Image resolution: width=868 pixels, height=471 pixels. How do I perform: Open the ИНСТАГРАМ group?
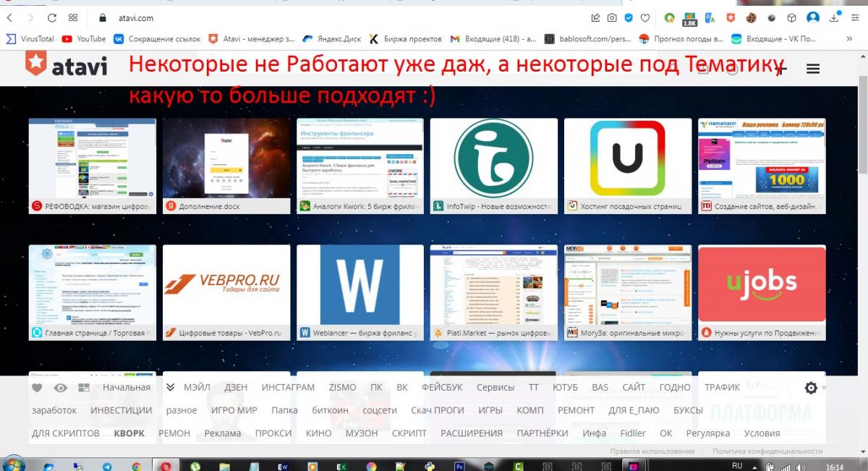[x=288, y=387]
